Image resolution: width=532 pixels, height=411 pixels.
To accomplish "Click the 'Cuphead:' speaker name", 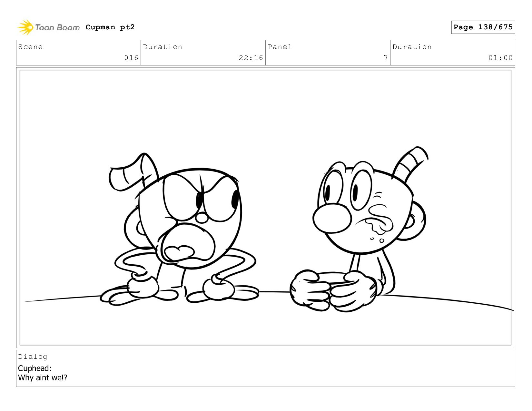I will [x=35, y=368].
